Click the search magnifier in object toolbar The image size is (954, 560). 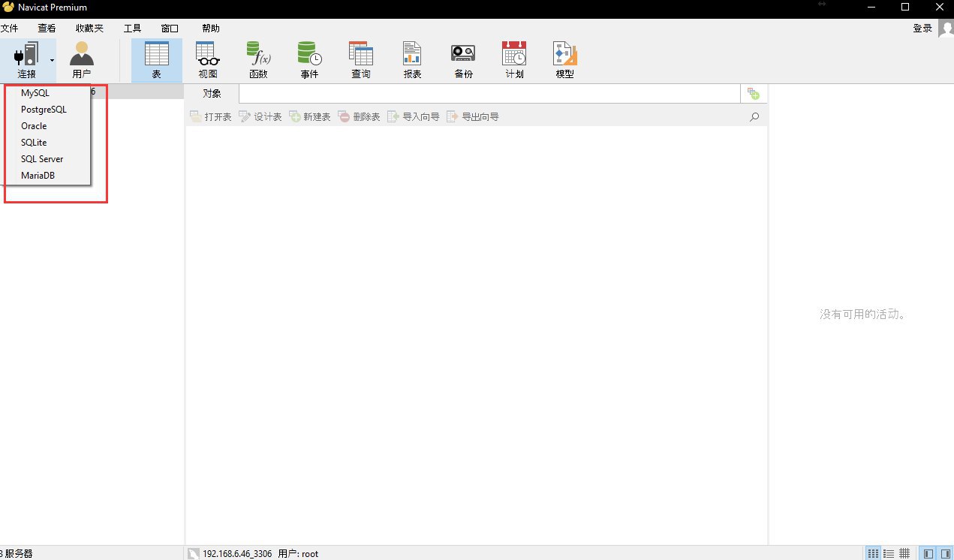pyautogui.click(x=754, y=117)
